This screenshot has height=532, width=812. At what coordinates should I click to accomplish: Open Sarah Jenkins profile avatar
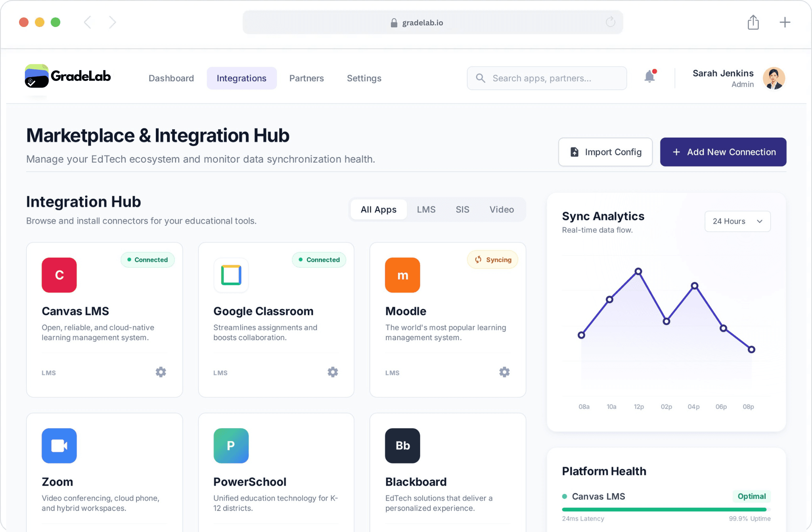774,78
